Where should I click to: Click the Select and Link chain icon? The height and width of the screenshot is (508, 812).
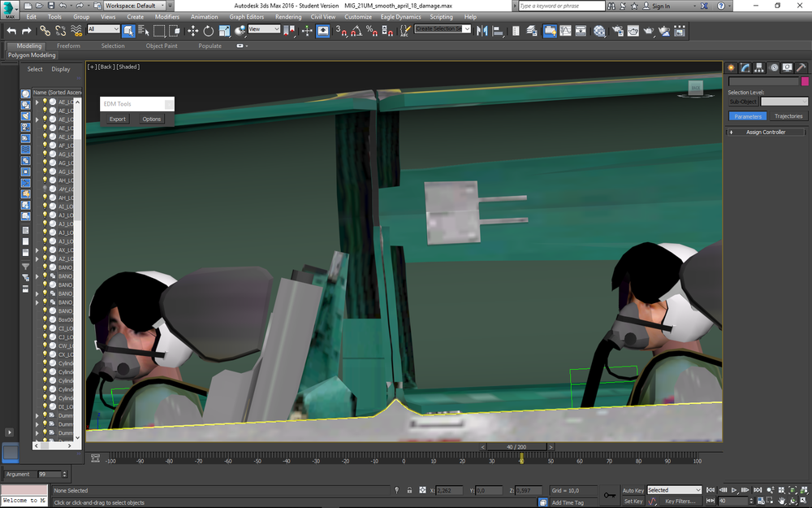pos(45,31)
